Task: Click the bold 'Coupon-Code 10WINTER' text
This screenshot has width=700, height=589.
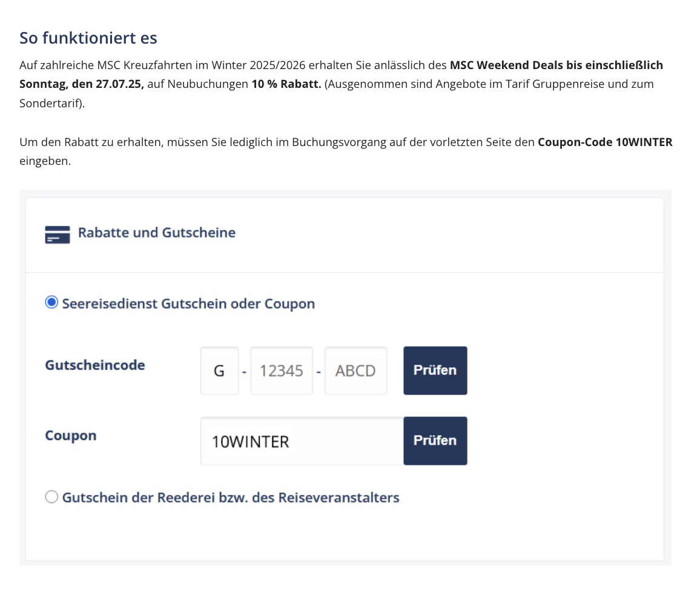Action: pyautogui.click(x=605, y=142)
